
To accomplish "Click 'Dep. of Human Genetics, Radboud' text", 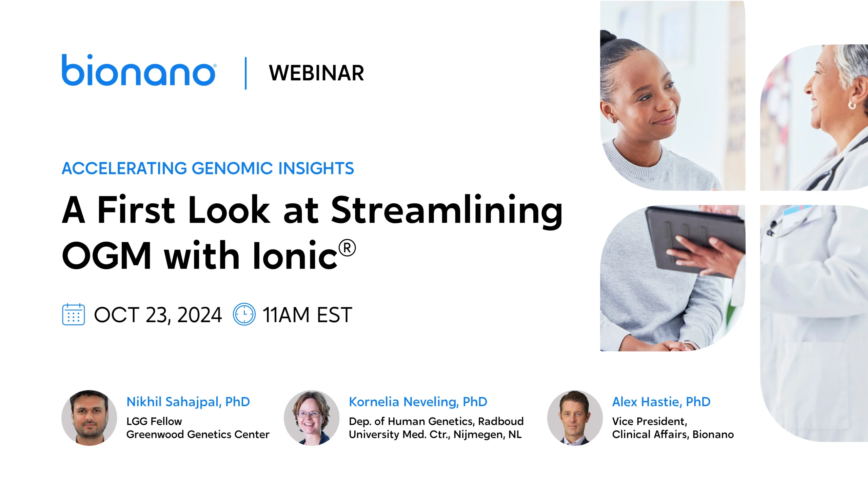I will [436, 421].
